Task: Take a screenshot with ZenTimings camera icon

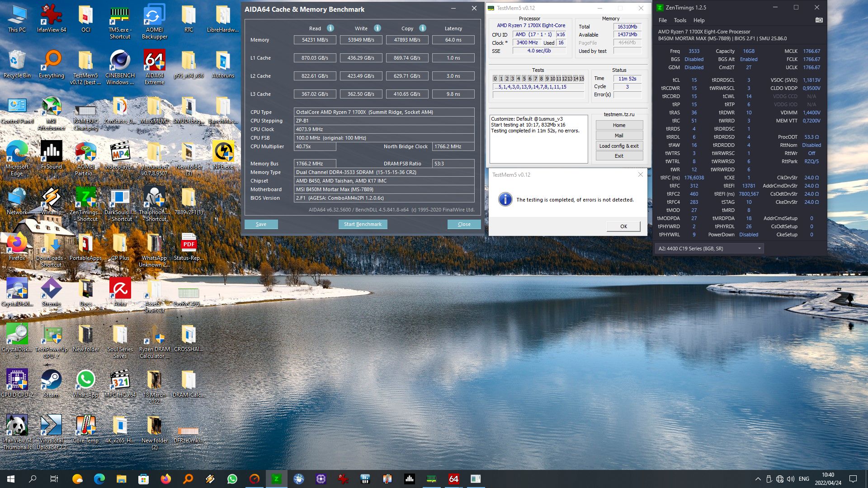Action: (x=819, y=20)
